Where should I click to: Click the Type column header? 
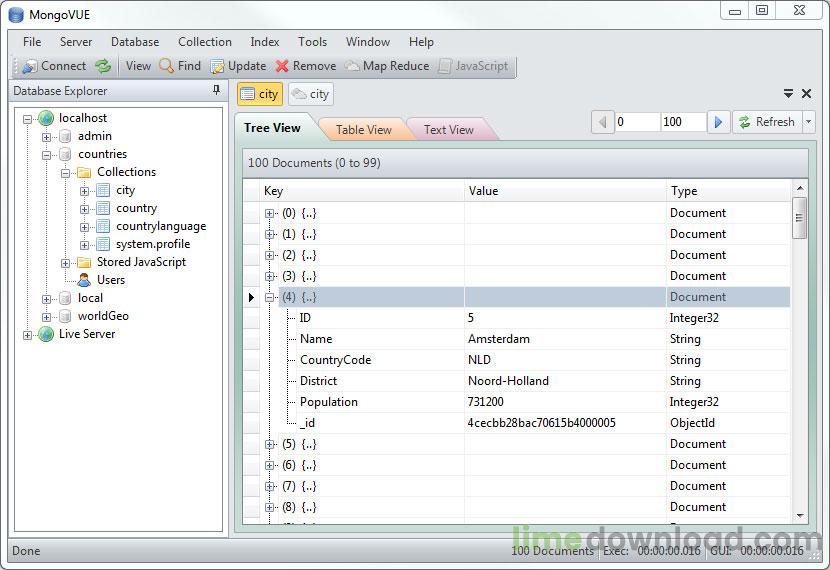tap(728, 191)
